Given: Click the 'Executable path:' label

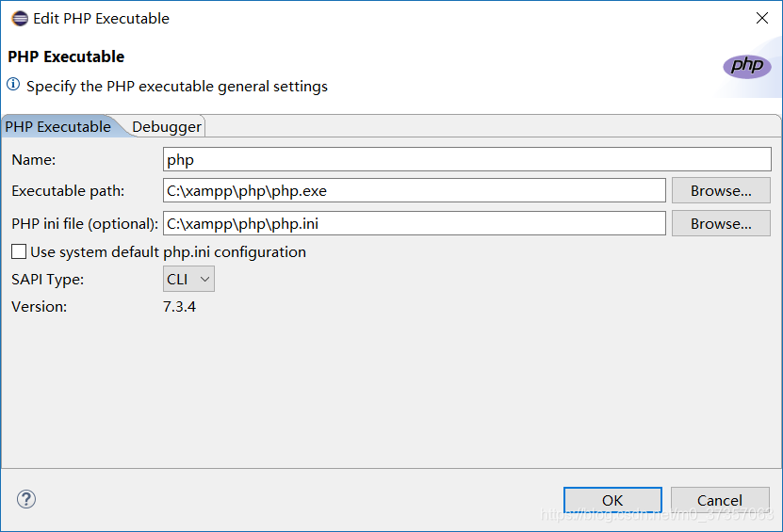Looking at the screenshot, I should [x=68, y=191].
